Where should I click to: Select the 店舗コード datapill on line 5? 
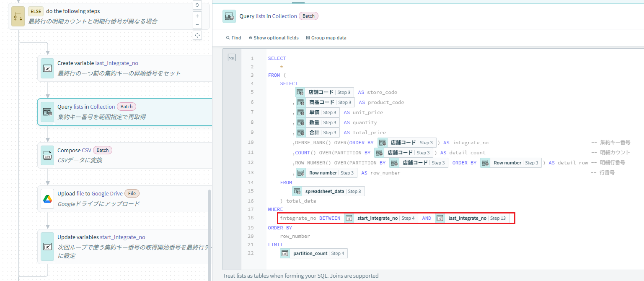324,92
